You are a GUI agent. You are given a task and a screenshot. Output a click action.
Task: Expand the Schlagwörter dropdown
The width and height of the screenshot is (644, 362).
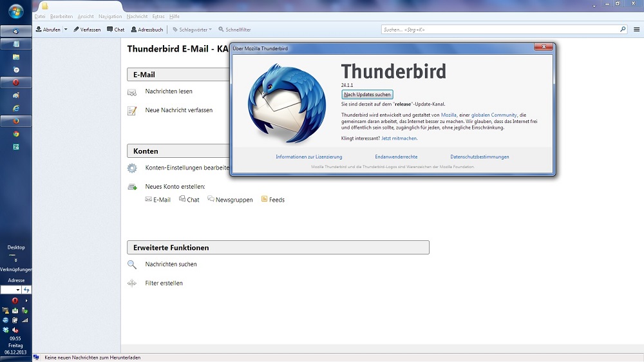pos(192,30)
